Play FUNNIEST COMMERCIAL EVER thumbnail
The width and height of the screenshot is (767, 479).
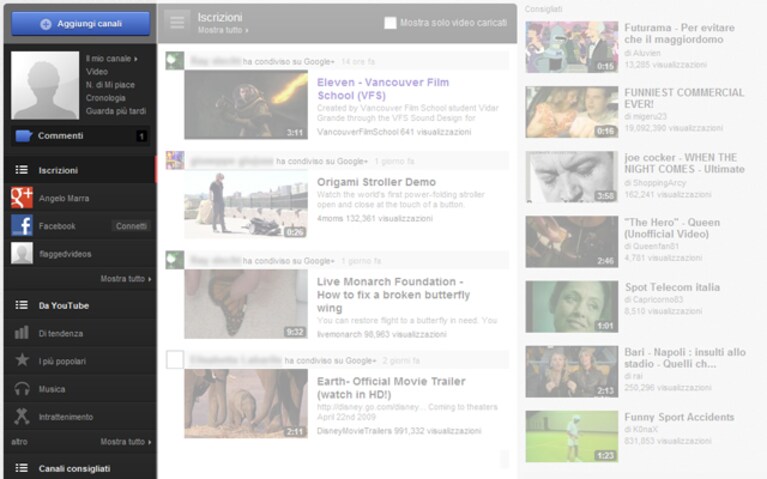pos(572,112)
